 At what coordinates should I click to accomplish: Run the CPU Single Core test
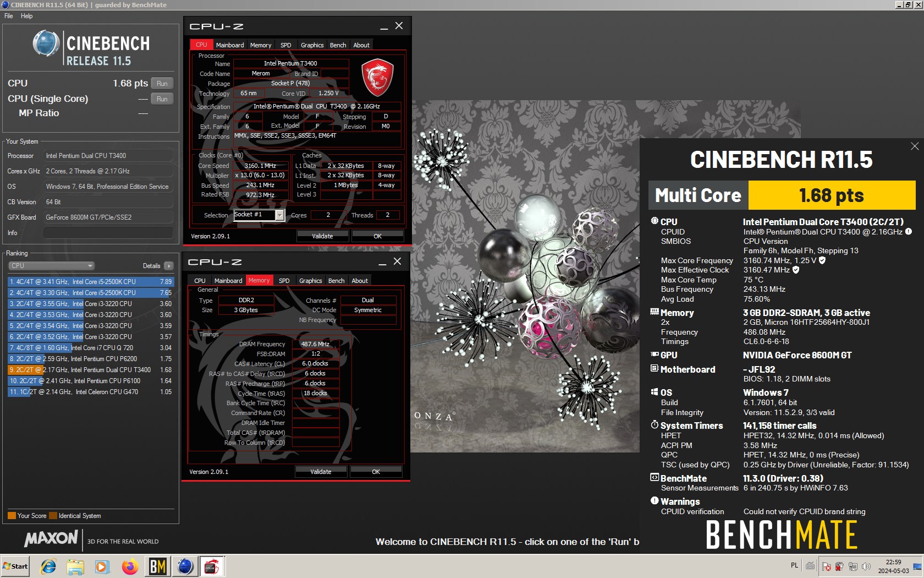pyautogui.click(x=162, y=99)
